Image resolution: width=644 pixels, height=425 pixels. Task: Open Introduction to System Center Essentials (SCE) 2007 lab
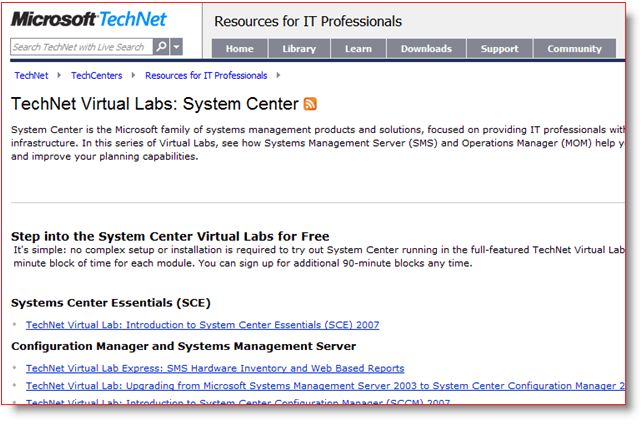202,325
